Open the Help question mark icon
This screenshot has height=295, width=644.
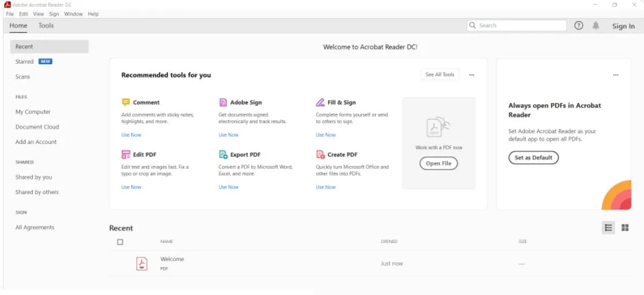(x=579, y=25)
